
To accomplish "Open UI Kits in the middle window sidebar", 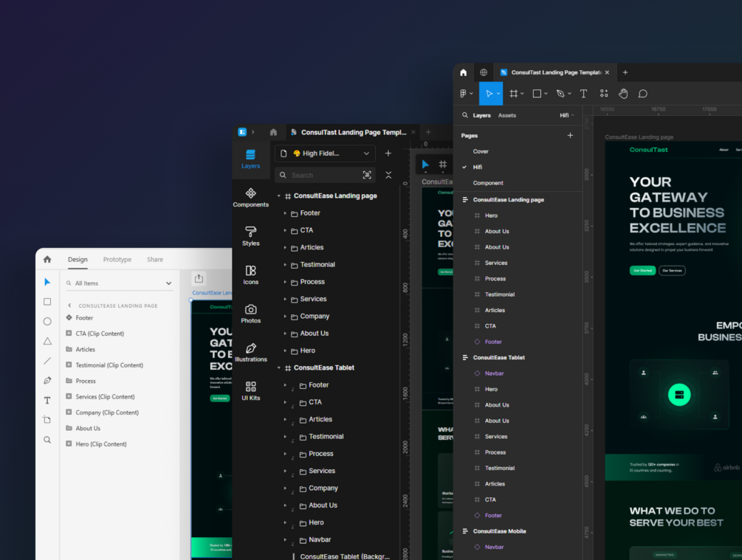I will click(251, 391).
